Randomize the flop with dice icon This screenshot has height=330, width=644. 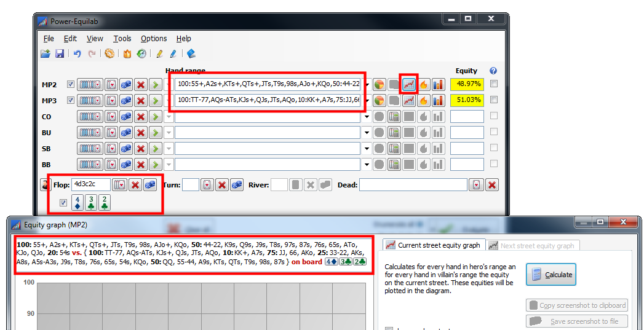150,185
